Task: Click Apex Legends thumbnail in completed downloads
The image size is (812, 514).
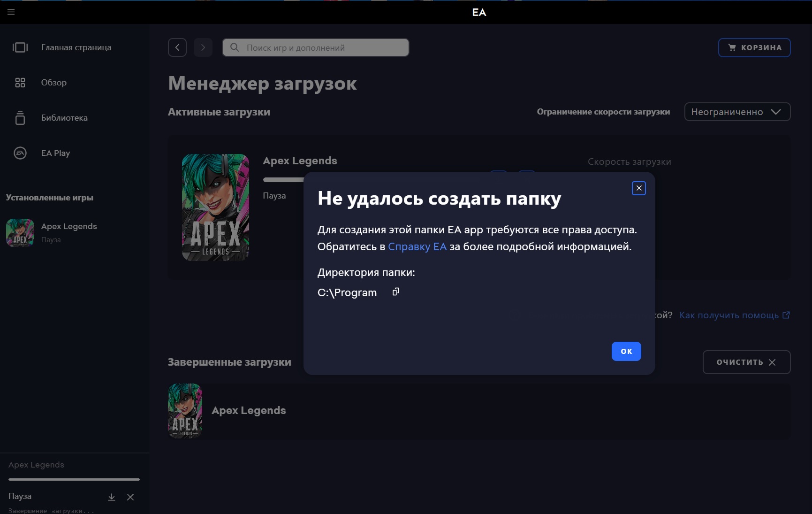Action: [x=185, y=411]
